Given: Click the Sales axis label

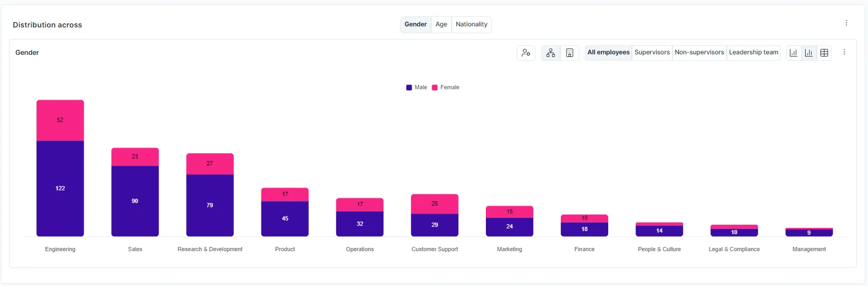Looking at the screenshot, I should pyautogui.click(x=135, y=249).
